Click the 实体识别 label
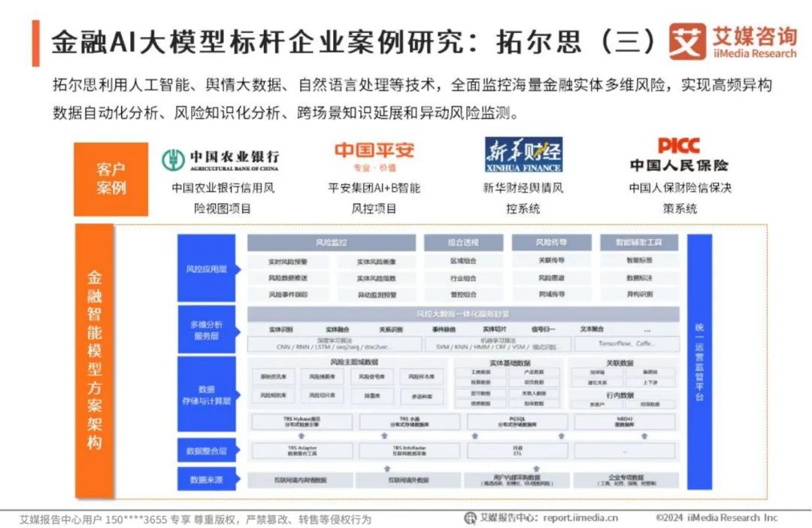 click(x=281, y=329)
